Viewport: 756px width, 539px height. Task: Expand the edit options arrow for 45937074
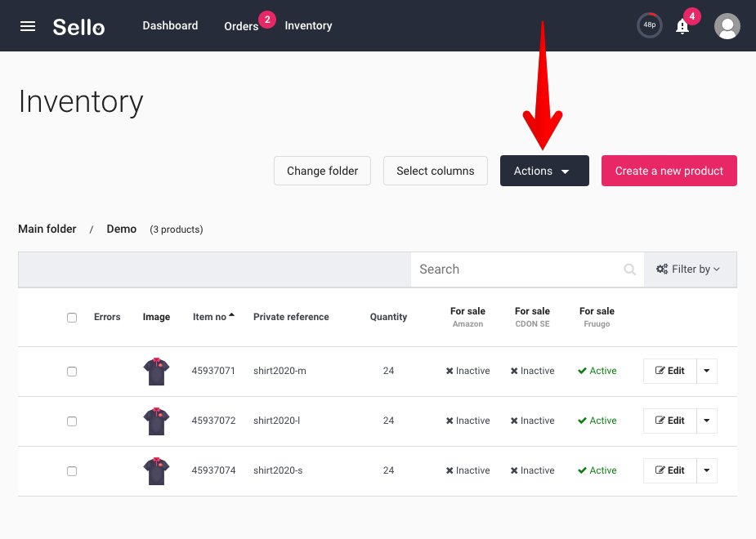707,470
